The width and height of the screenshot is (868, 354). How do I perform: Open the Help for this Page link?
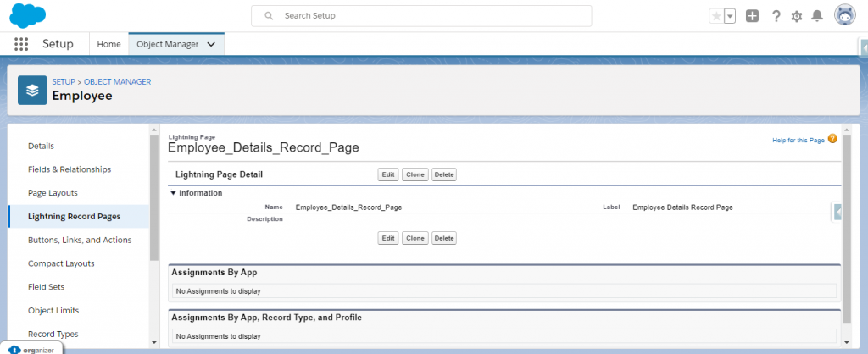[x=798, y=141]
